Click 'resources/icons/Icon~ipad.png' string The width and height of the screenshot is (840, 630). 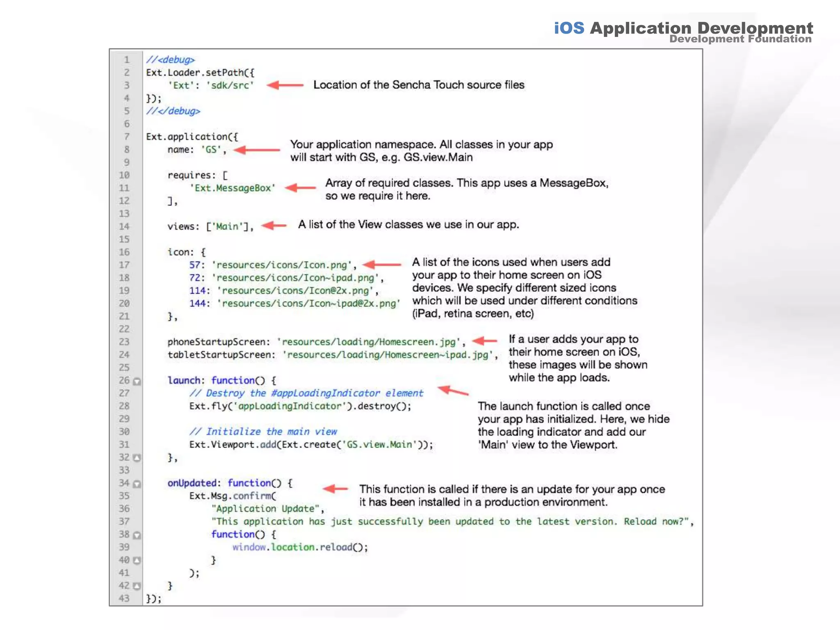(295, 278)
